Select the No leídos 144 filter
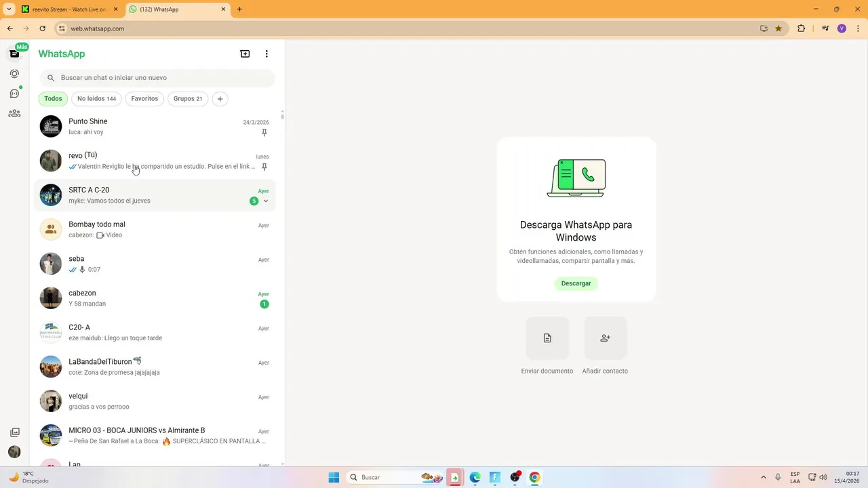This screenshot has height=488, width=868. (96, 99)
